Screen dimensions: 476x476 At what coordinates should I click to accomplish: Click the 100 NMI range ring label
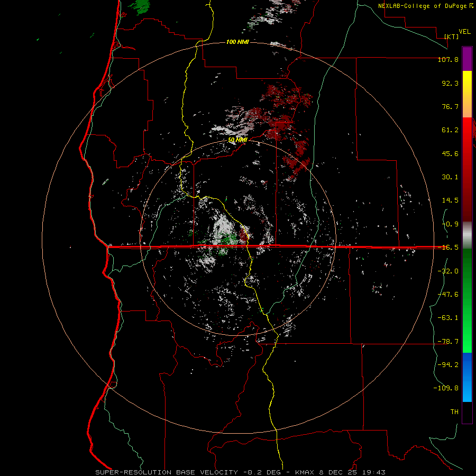coord(237,42)
